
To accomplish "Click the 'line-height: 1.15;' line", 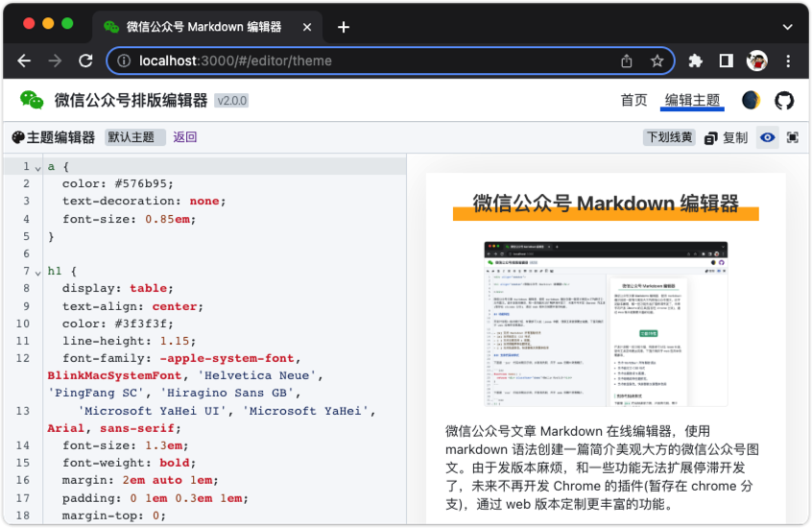I will pos(129,341).
